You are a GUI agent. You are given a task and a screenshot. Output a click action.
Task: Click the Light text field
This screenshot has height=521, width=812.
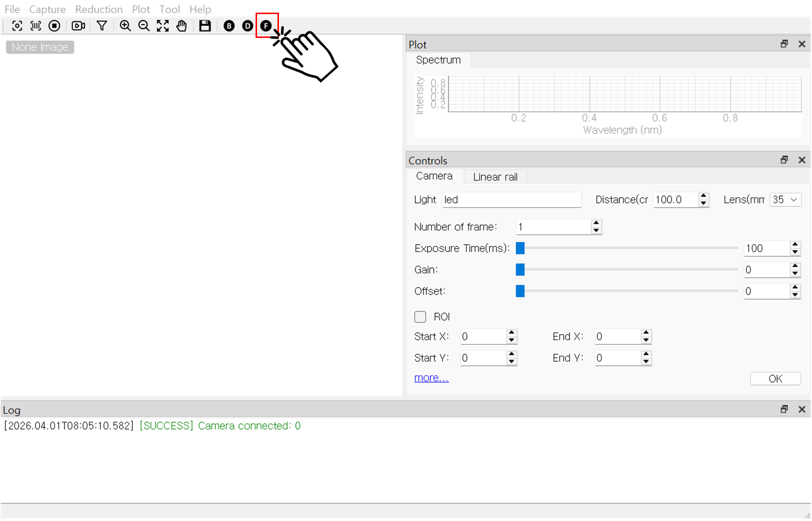512,199
